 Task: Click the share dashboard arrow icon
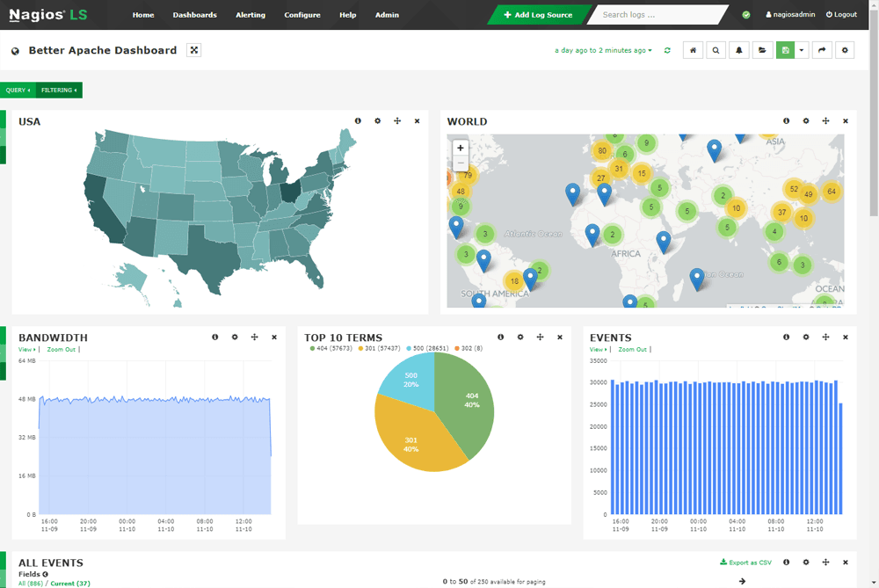click(821, 50)
